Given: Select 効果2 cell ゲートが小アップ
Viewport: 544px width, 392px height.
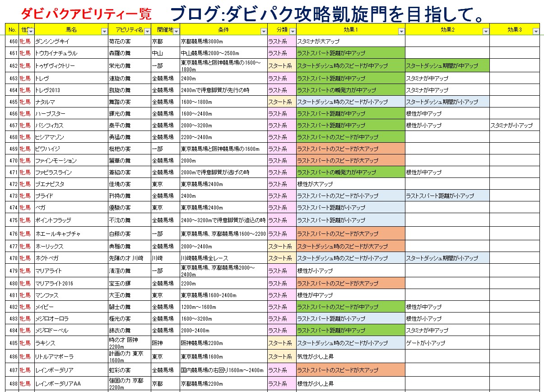Looking at the screenshot, I should pos(447,343).
